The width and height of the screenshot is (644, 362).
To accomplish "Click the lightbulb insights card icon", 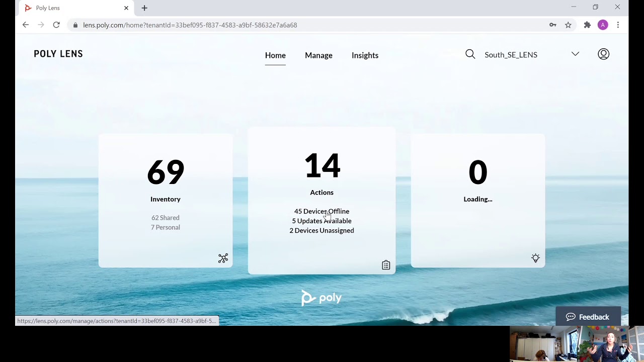I will (535, 258).
